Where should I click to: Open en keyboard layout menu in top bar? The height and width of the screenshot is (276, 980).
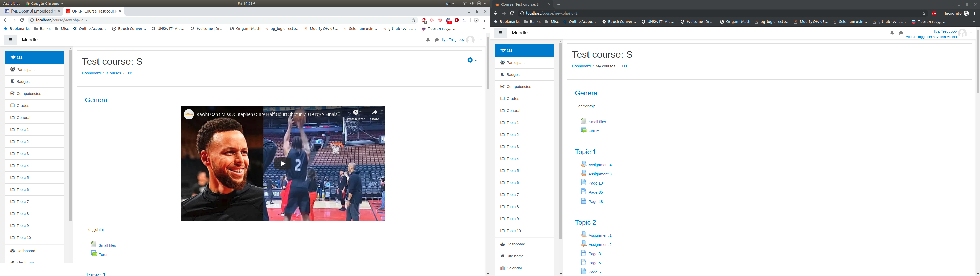coord(450,3)
